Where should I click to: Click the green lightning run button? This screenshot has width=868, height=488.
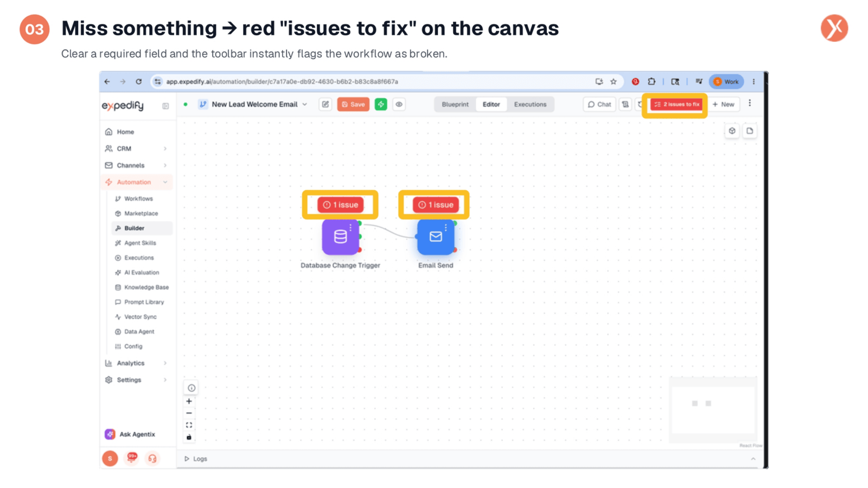pyautogui.click(x=381, y=105)
